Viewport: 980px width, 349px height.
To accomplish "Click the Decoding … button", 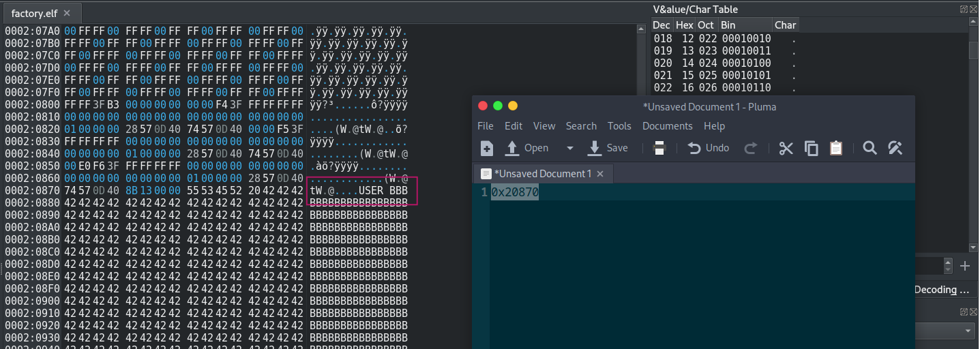I will point(946,290).
